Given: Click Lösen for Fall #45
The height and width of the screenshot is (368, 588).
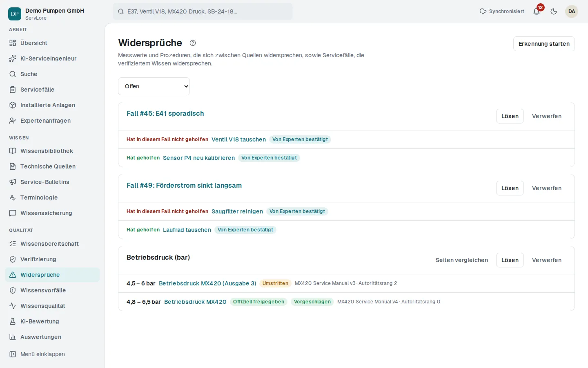Looking at the screenshot, I should point(510,116).
